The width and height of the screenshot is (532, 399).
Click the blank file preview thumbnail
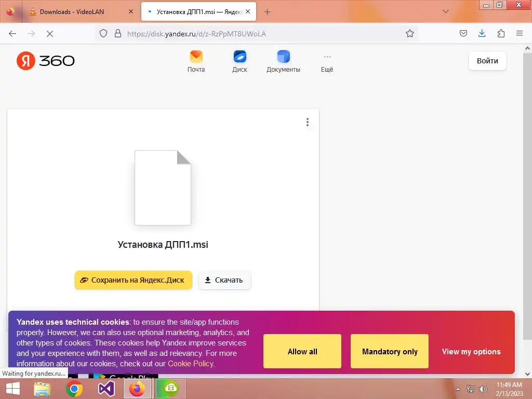(163, 188)
